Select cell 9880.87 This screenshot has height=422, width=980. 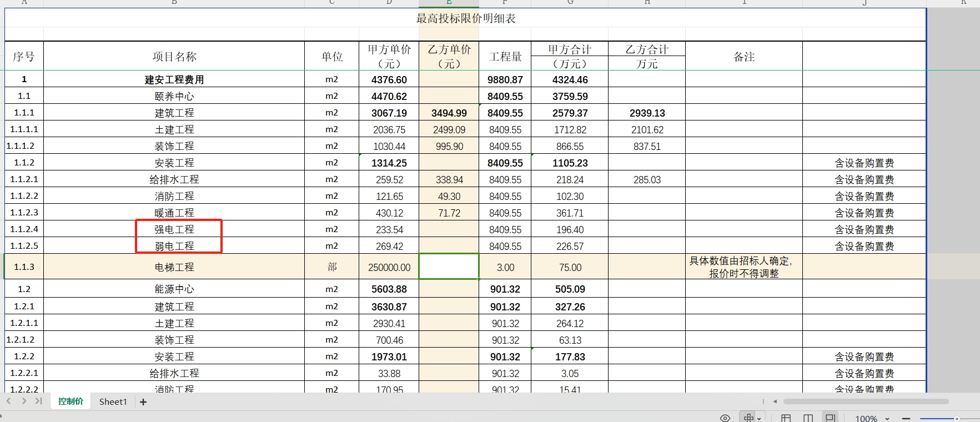pyautogui.click(x=505, y=79)
